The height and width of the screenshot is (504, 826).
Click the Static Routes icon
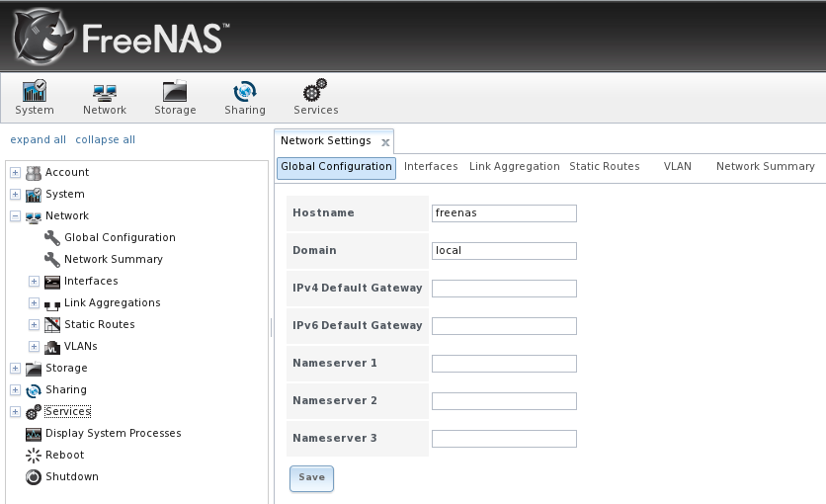pyautogui.click(x=52, y=325)
